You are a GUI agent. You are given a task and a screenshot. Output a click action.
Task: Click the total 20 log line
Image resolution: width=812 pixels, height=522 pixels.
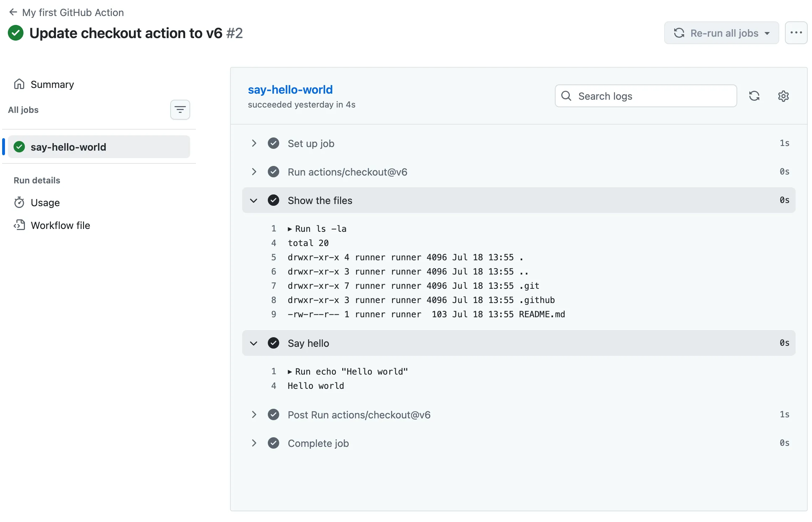(308, 243)
